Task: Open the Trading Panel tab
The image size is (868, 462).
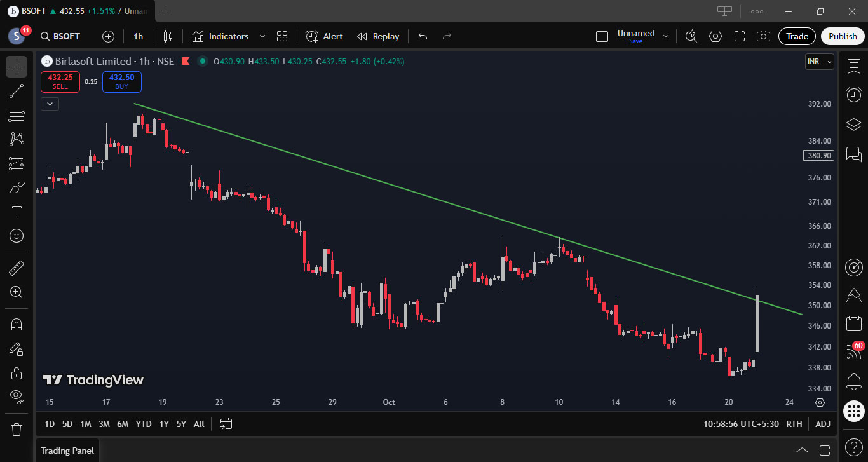Action: (x=67, y=451)
